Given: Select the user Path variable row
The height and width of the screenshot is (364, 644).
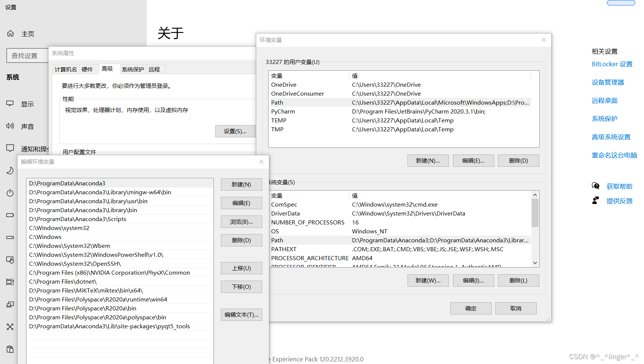Looking at the screenshot, I should click(x=400, y=102).
